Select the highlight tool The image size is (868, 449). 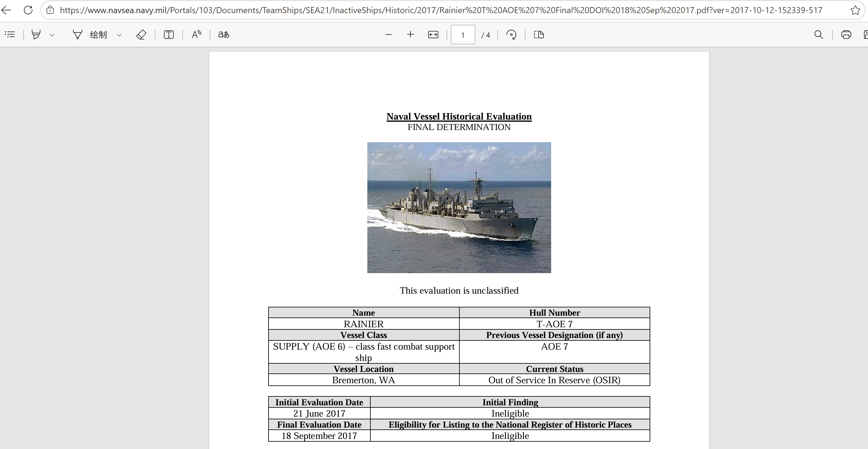click(x=36, y=34)
